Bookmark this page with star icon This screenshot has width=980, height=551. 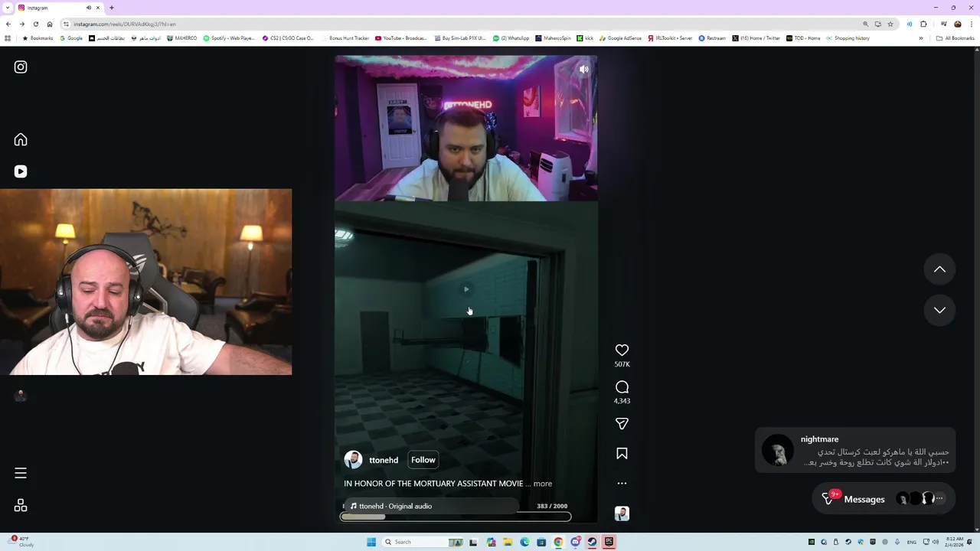pos(890,24)
